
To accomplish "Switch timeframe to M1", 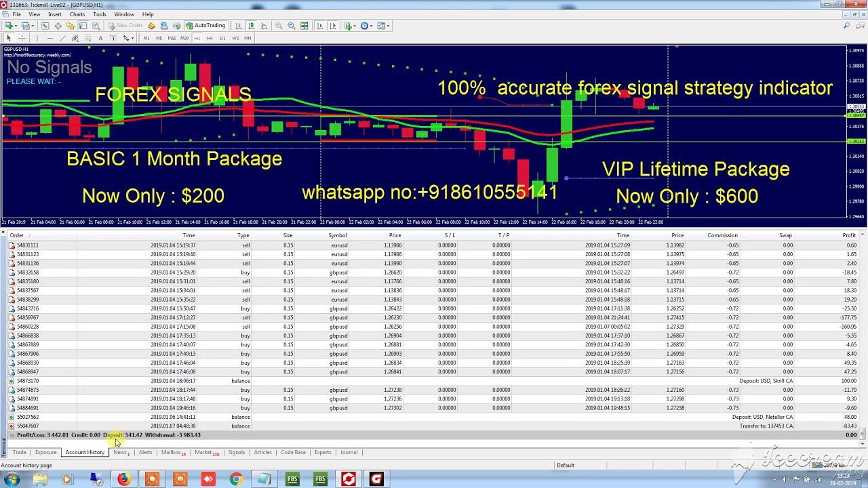I will coord(146,38).
